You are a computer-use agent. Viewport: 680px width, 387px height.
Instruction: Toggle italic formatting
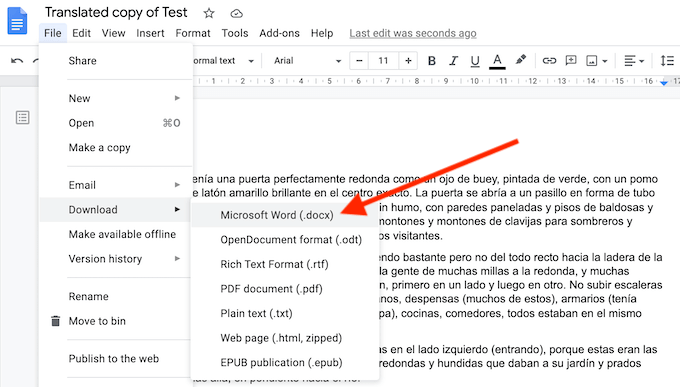click(x=453, y=61)
